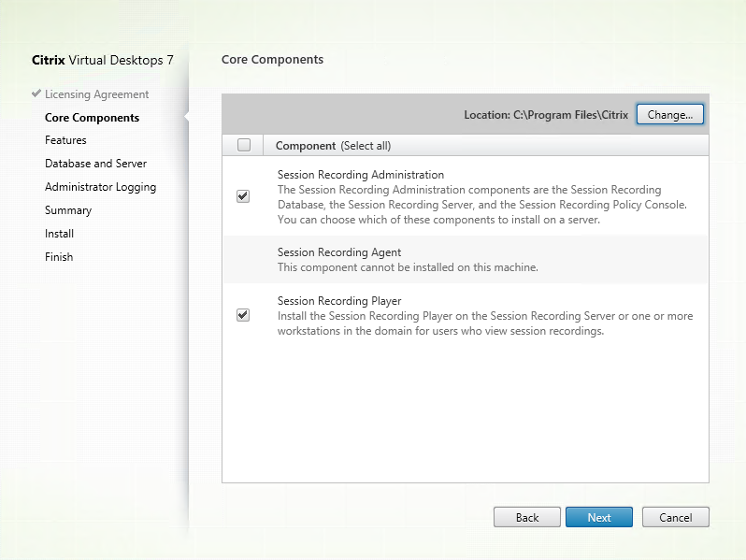The height and width of the screenshot is (560, 746).
Task: Uncheck Session Recording Administration checkbox
Action: (x=243, y=196)
